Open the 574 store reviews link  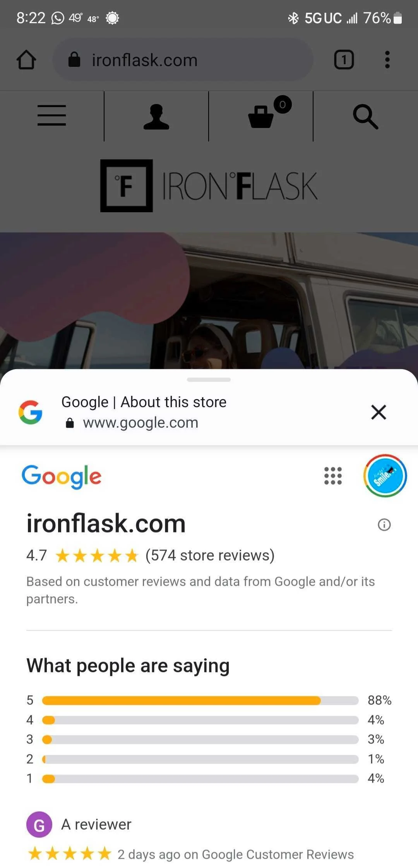210,555
